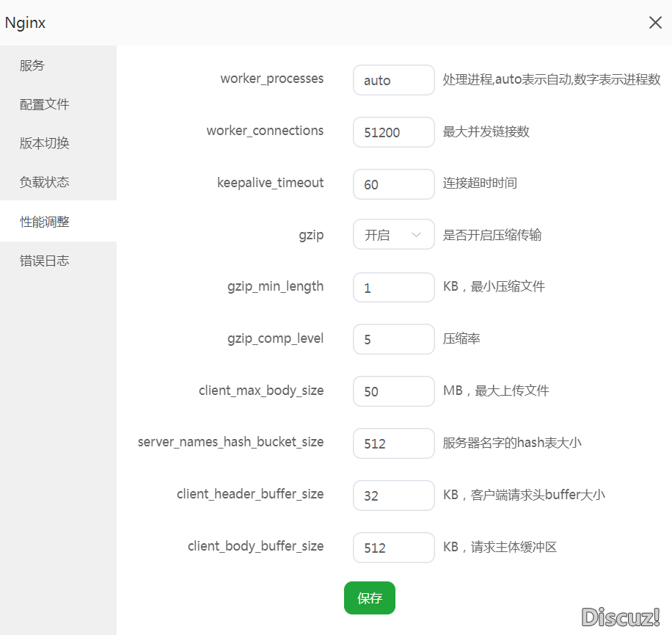This screenshot has width=672, height=635.
Task: Focus the worker_processes input field
Action: tap(393, 80)
